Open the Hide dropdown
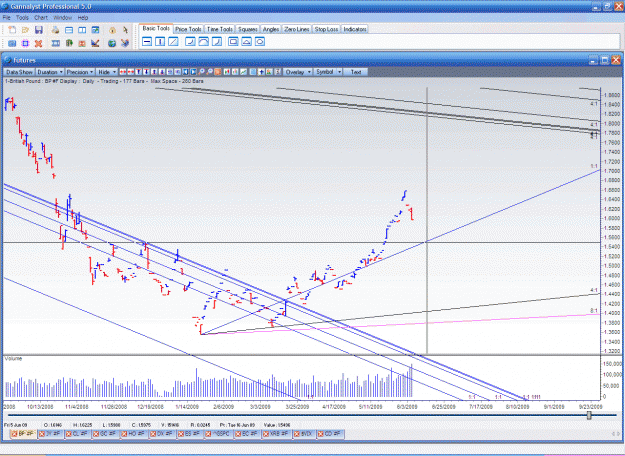This screenshot has height=456, width=625. [107, 72]
